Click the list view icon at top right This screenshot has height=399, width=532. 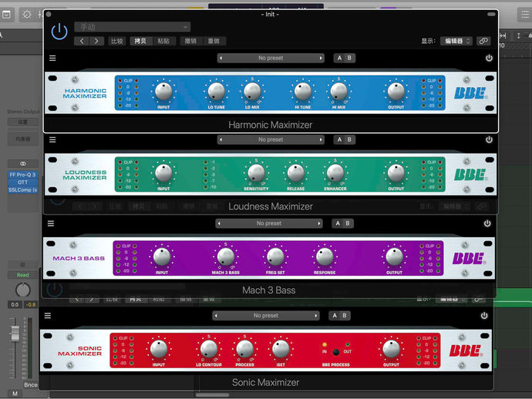tap(525, 15)
